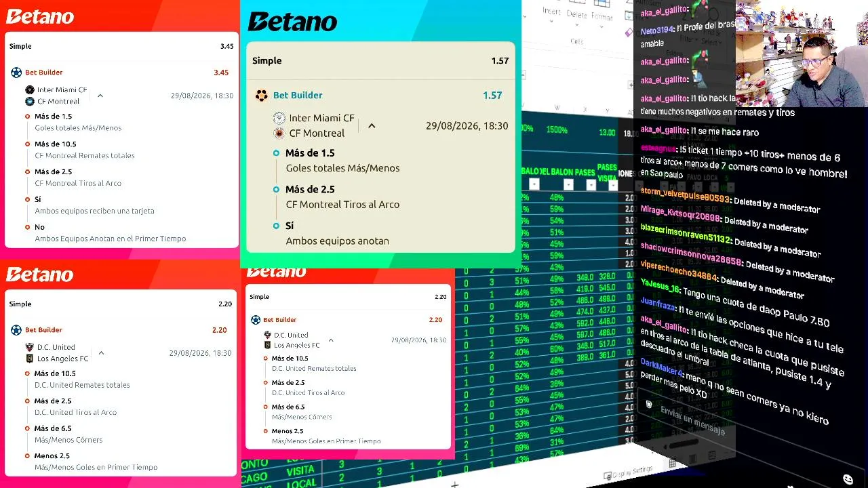Open the emoji picker in the chat overlay
Viewport: 868px width, 488px height.
click(x=848, y=479)
